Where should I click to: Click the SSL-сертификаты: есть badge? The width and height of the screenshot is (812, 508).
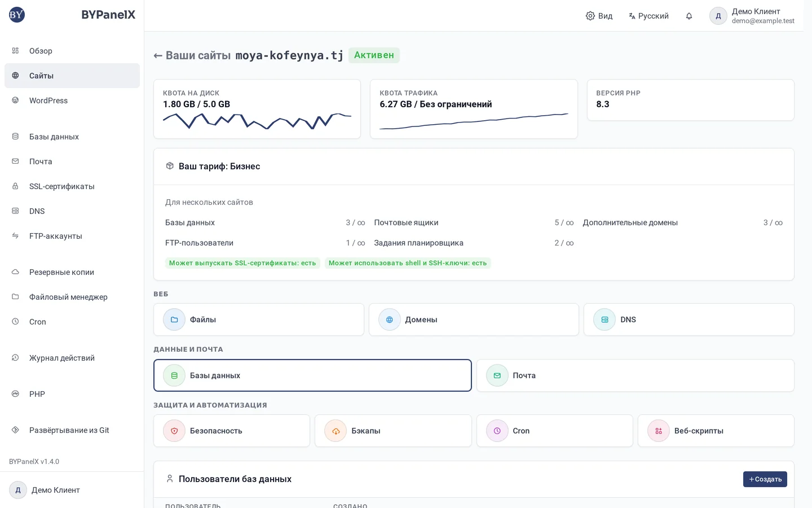[x=242, y=263]
